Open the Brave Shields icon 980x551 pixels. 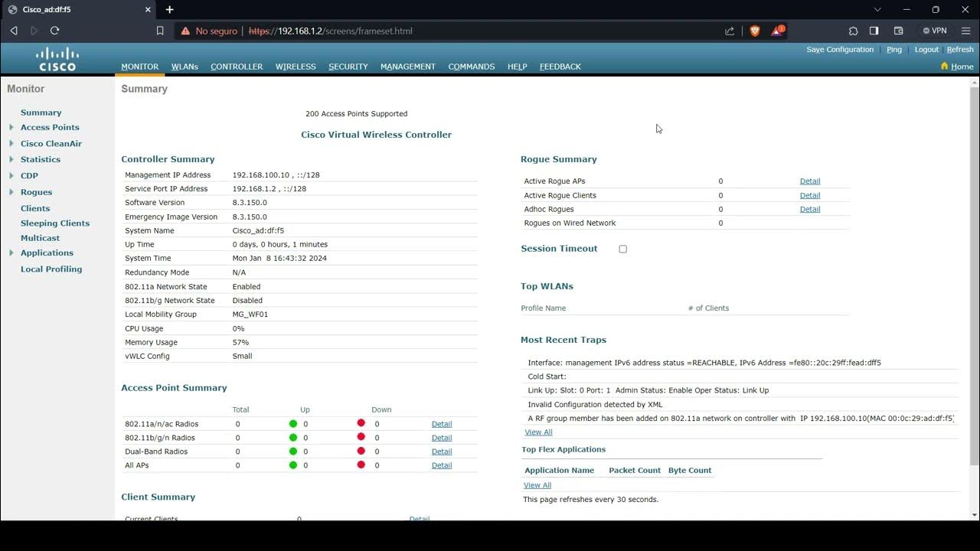754,31
